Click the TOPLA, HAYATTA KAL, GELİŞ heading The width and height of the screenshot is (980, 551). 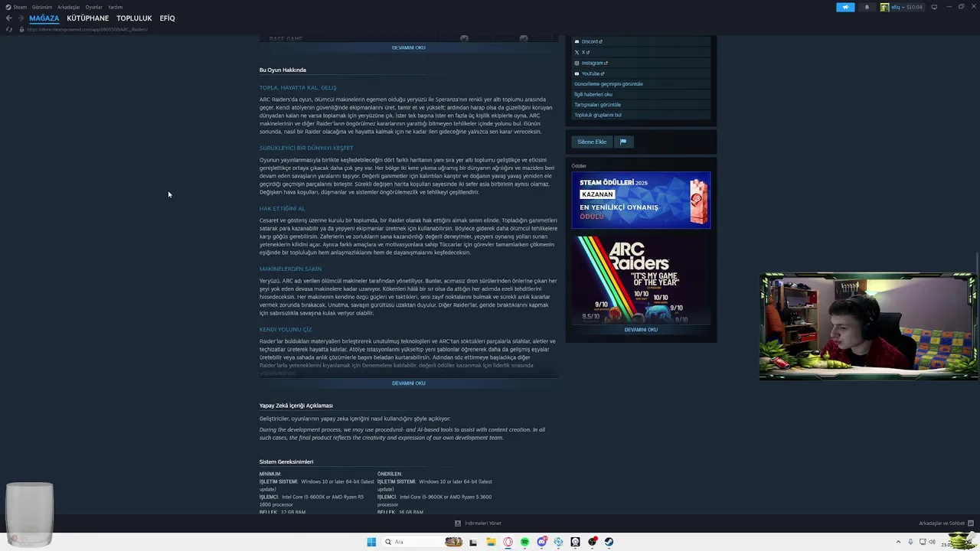[x=298, y=88]
